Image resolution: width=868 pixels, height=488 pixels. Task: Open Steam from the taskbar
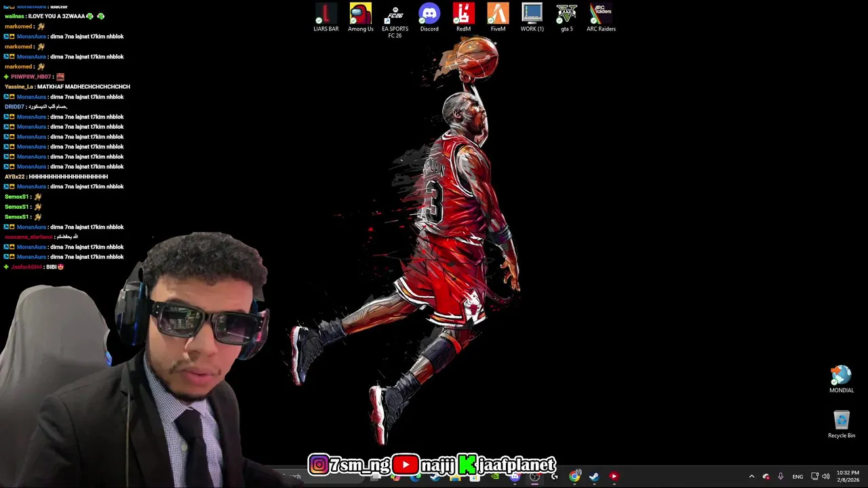coord(594,476)
